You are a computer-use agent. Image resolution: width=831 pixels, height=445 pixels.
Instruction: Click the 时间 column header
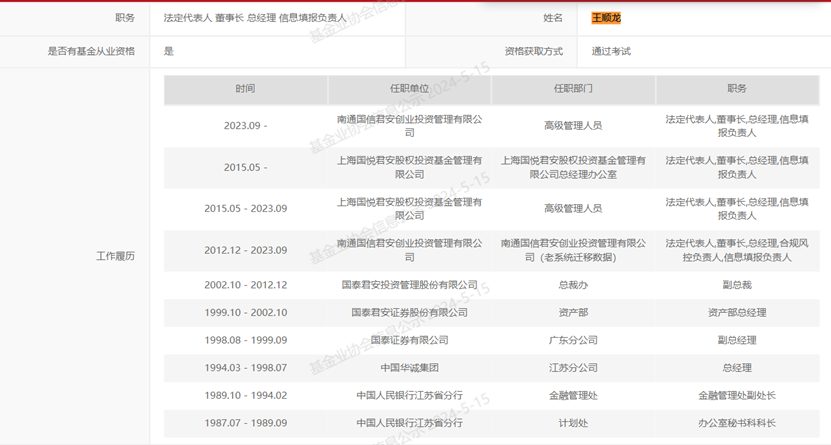point(245,89)
